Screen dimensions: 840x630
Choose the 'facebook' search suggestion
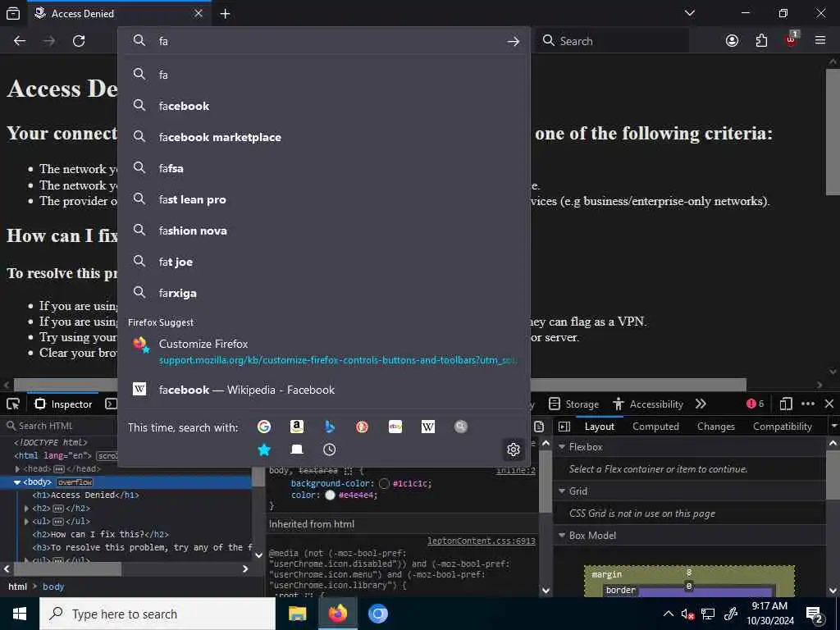coord(324,106)
